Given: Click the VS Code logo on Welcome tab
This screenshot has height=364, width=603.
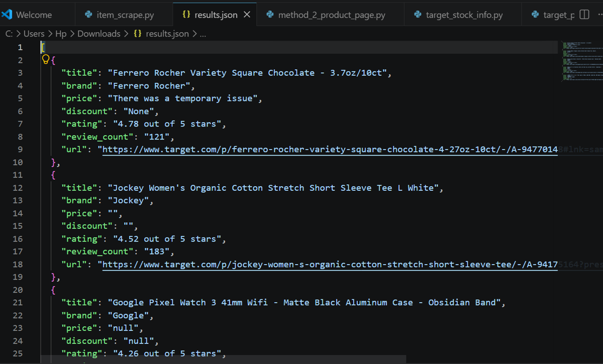Looking at the screenshot, I should point(7,15).
